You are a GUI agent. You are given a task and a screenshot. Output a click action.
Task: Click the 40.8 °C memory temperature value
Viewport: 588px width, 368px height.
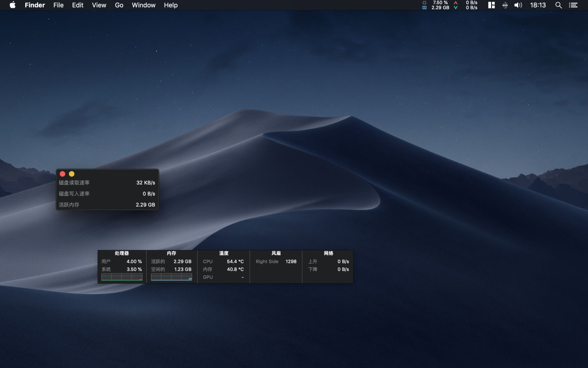tap(235, 269)
